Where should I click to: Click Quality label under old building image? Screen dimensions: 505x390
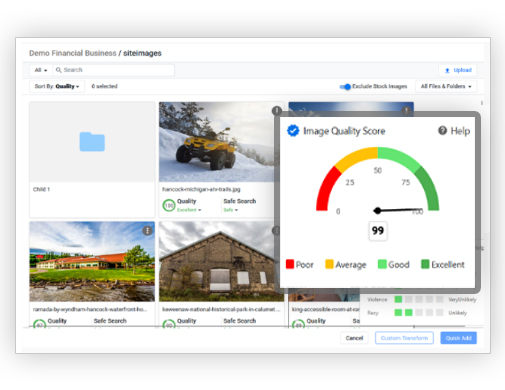coord(186,321)
